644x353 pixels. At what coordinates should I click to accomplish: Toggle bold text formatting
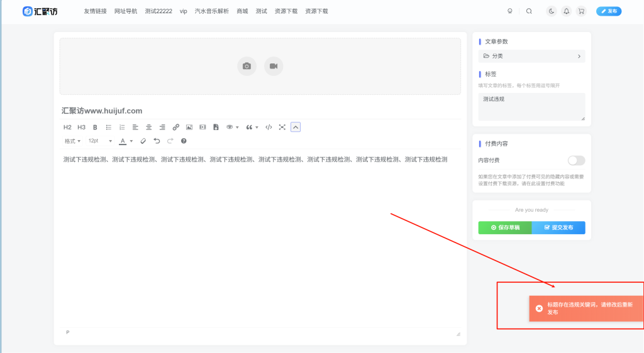(95, 128)
